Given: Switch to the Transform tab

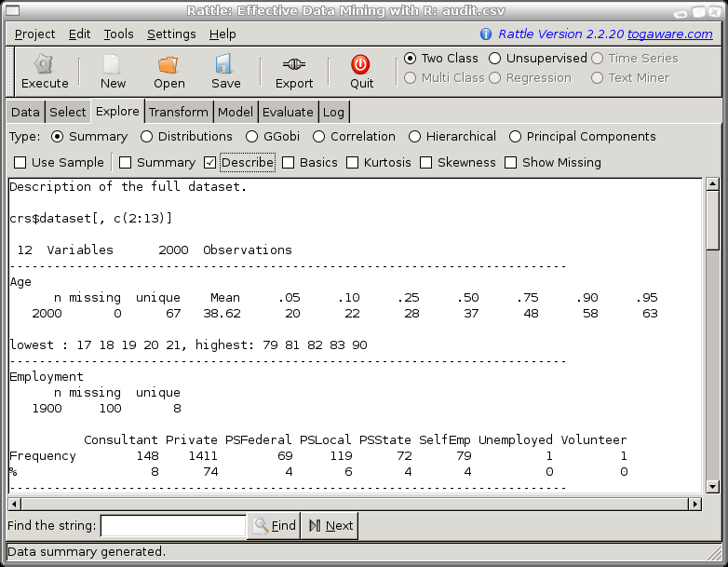Looking at the screenshot, I should click(179, 112).
